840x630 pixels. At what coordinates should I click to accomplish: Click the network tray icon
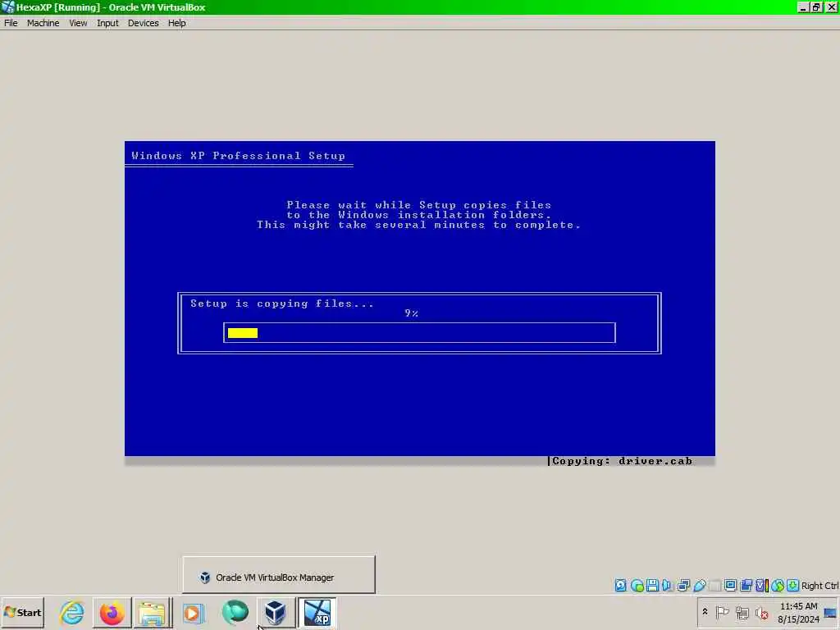pyautogui.click(x=742, y=612)
